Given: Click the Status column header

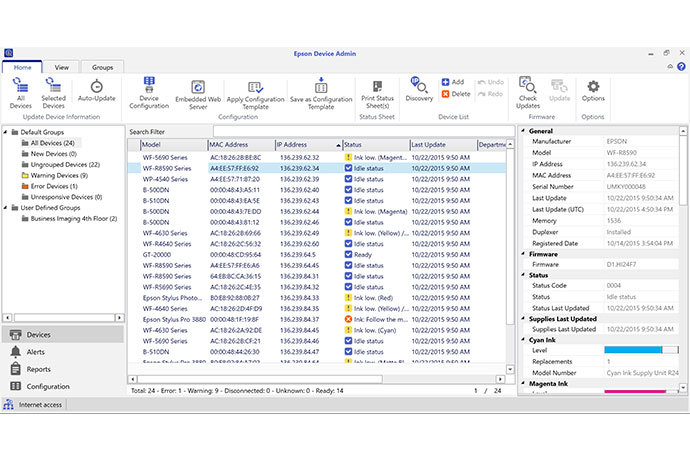Looking at the screenshot, I should click(x=376, y=144).
